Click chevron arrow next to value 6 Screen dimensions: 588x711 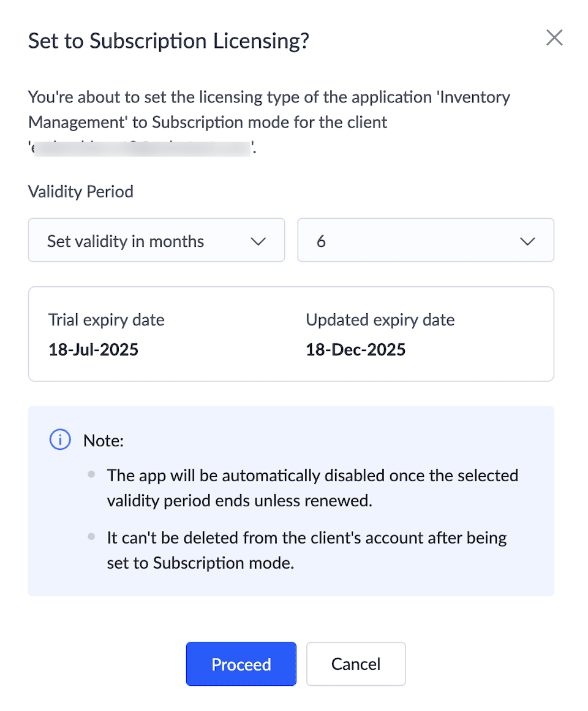[527, 241]
